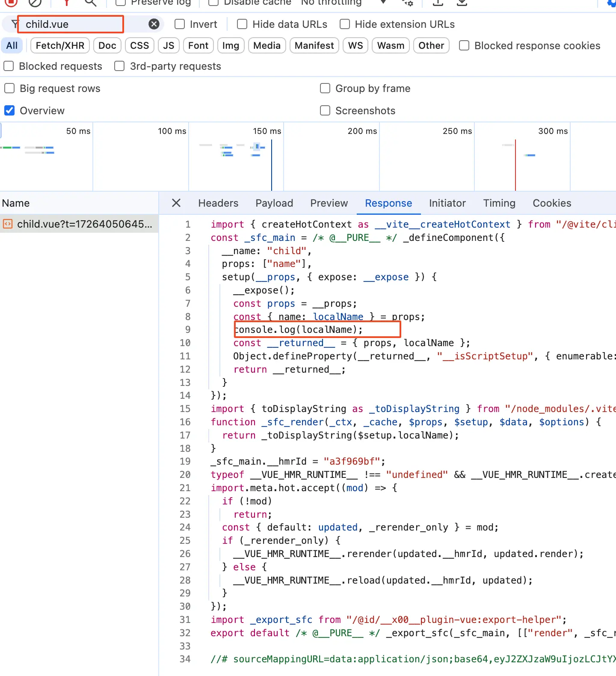Click the import HAR upload icon
Viewport: 616px width, 676px height.
pyautogui.click(x=438, y=3)
